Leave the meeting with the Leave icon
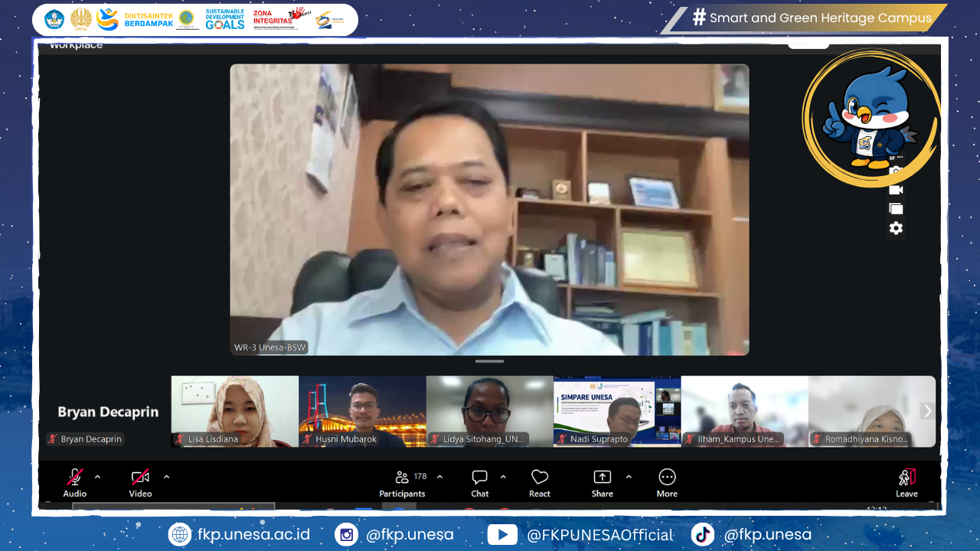This screenshot has height=551, width=980. point(906,477)
